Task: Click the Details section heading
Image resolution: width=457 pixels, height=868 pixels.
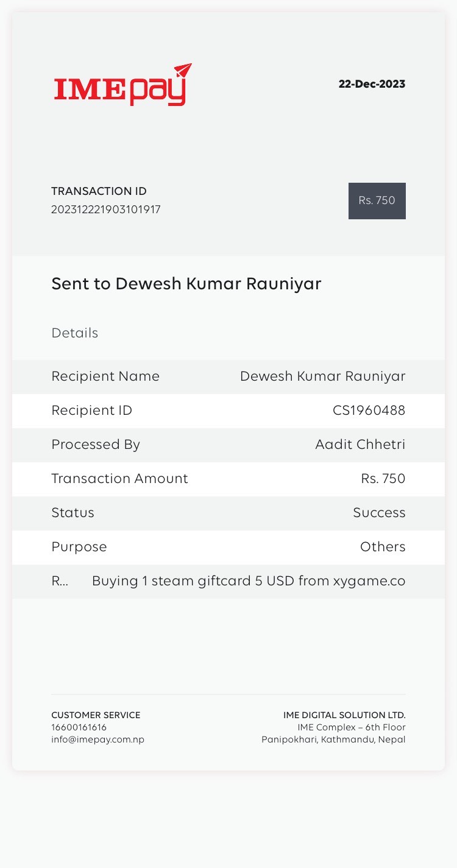Action: 74,333
